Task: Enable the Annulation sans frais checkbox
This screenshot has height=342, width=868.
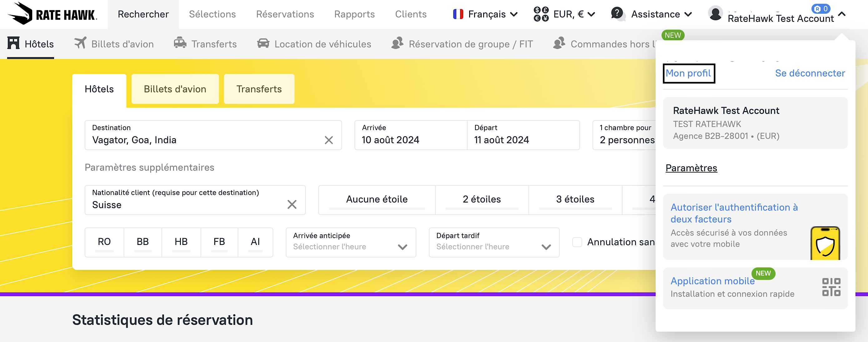Action: 577,242
